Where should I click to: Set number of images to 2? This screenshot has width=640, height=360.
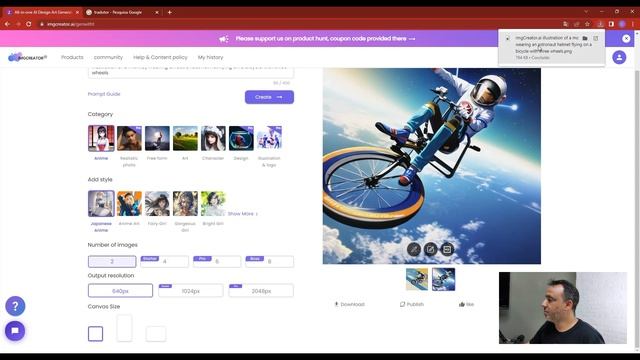(x=112, y=262)
